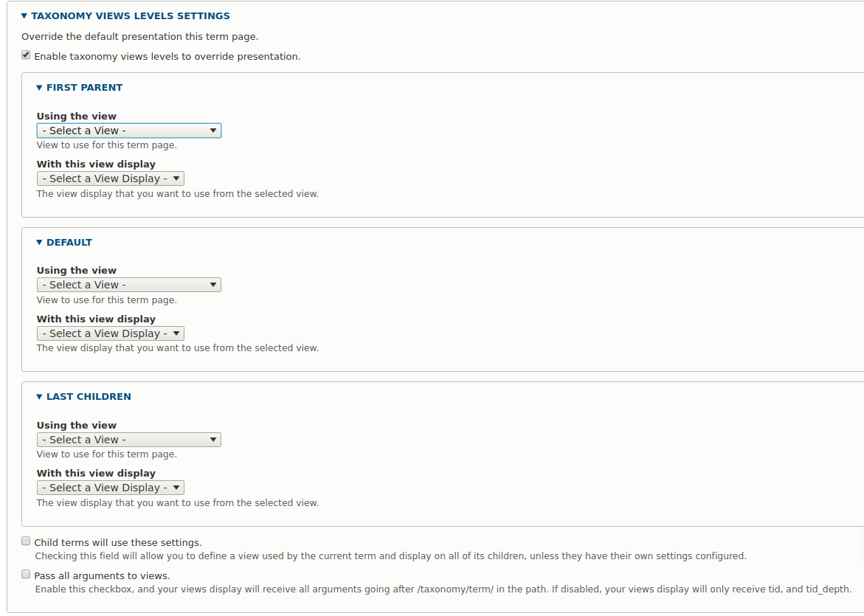Viewport: 864px width, 616px height.
Task: Collapse the First Parent section triangle
Action: [39, 87]
